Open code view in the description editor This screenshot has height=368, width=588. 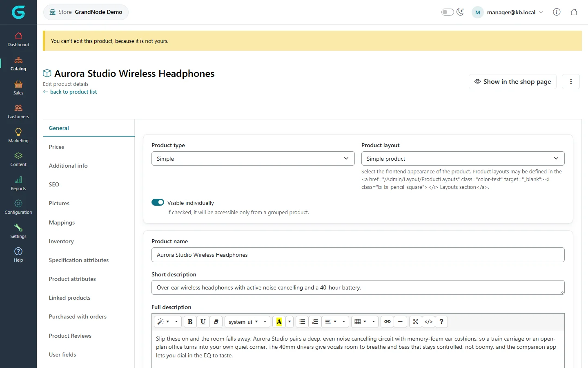pos(428,322)
